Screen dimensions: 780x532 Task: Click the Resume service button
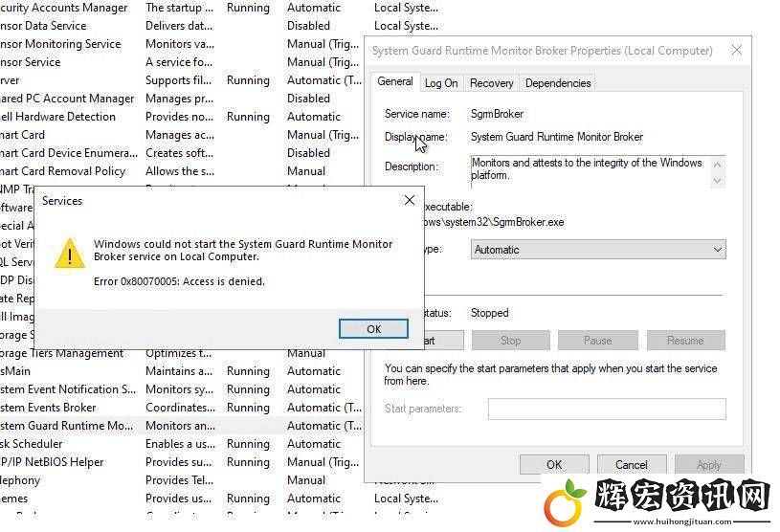point(685,341)
